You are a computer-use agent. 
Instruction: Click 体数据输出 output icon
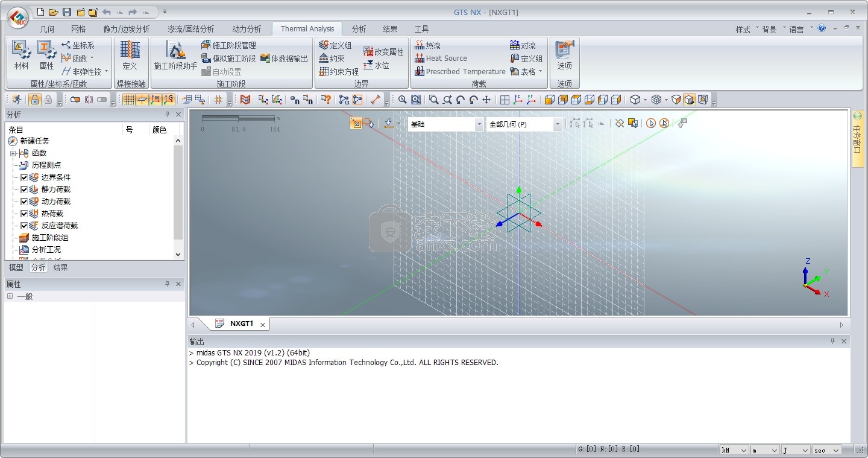[x=284, y=59]
